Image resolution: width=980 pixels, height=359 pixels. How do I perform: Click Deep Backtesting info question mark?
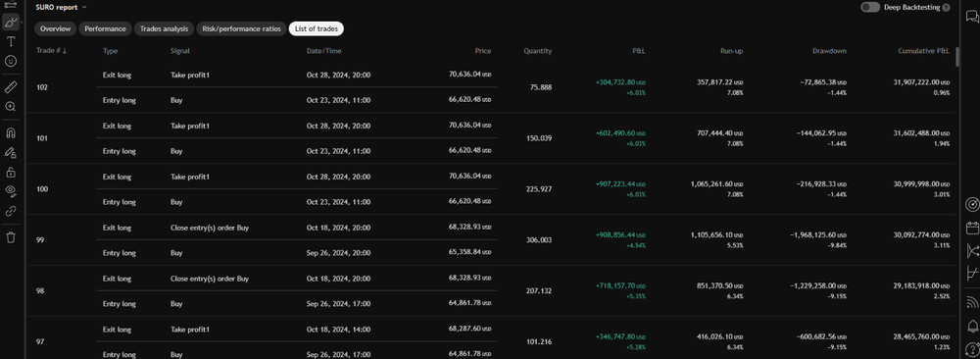click(946, 8)
